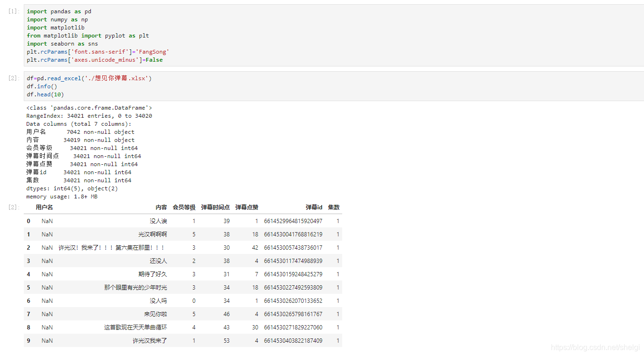This screenshot has height=356, width=644.
Task: Click '弹幕时间点 34021 non-null int64' info line
Action: [84, 156]
